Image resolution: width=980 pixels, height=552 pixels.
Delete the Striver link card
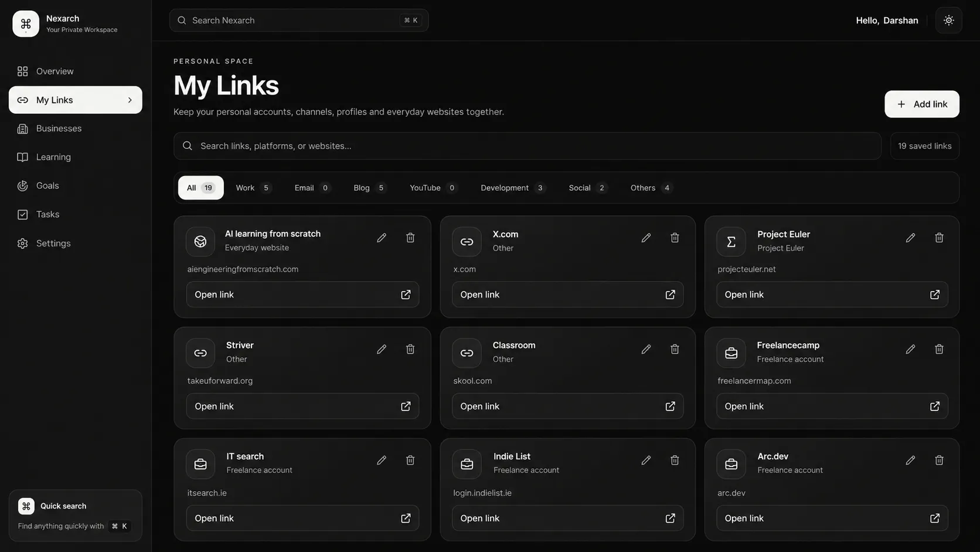click(x=410, y=349)
